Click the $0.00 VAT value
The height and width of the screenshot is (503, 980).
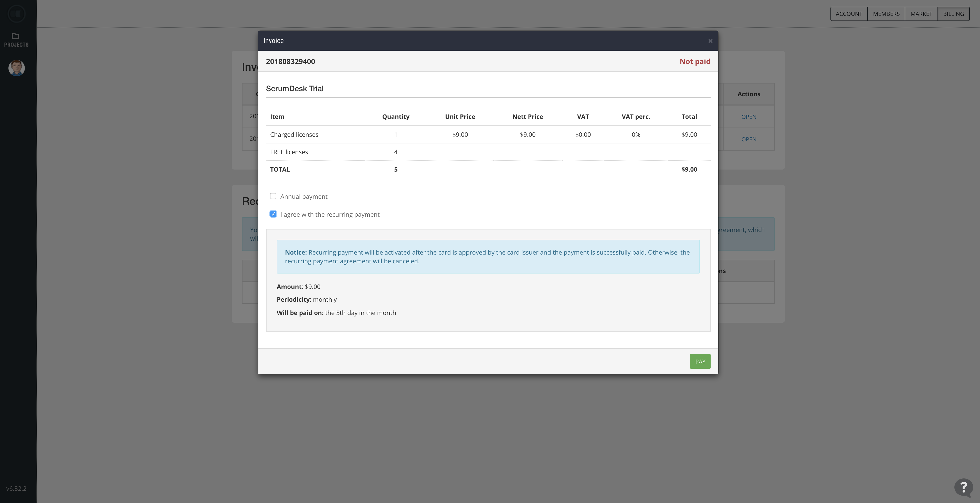coord(583,135)
